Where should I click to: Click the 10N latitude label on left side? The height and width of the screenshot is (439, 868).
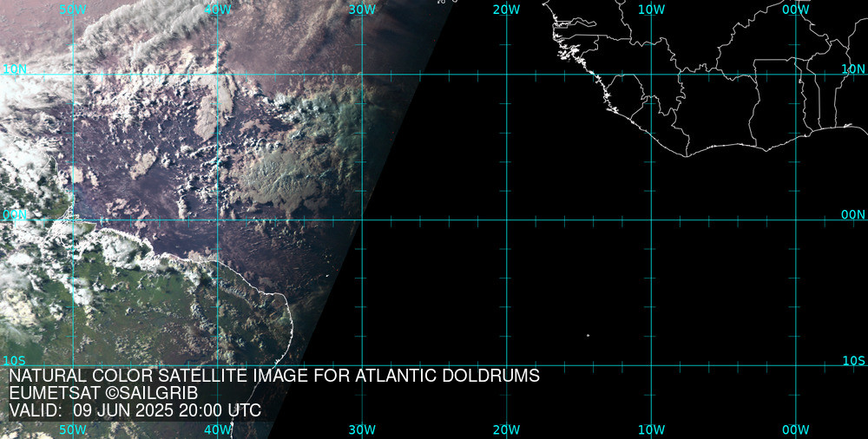[15, 69]
